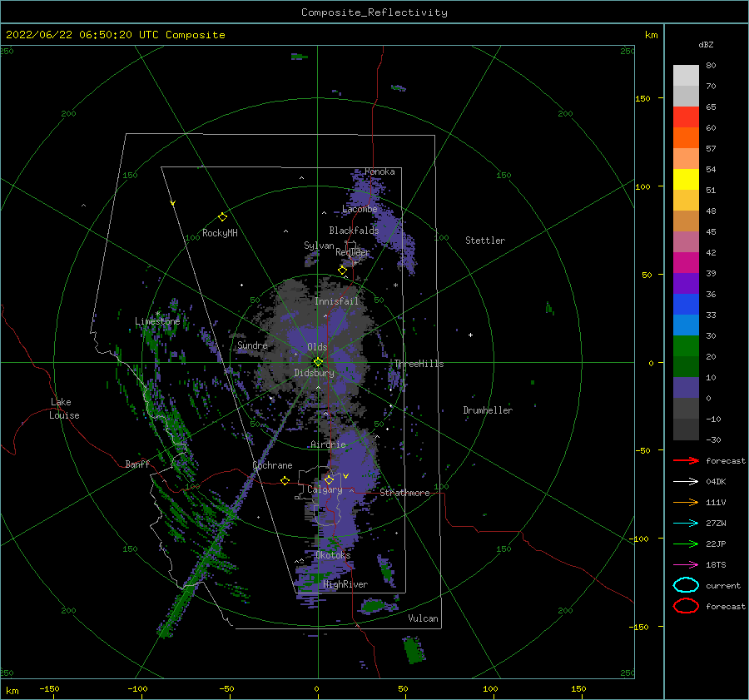Click the yellow radar-center diamond between Olds and Didsbury

[318, 362]
